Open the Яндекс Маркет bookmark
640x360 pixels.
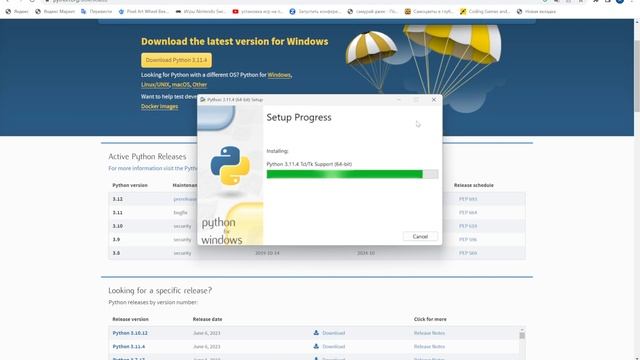coord(55,11)
